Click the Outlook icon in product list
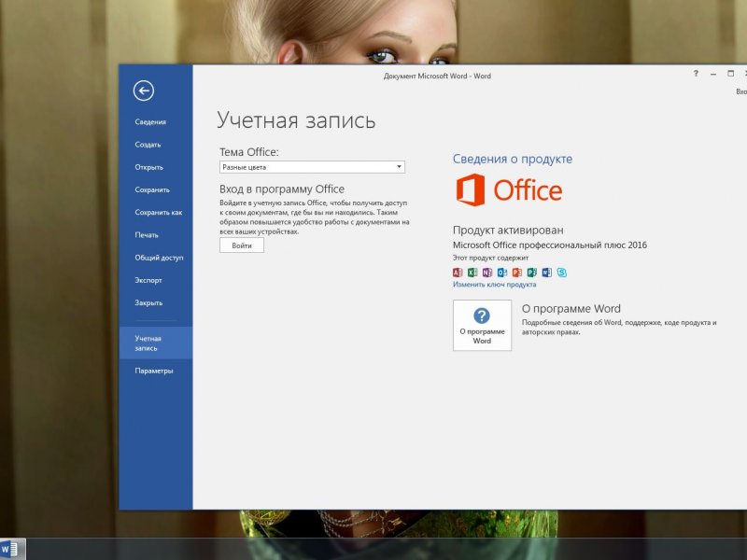 coord(502,273)
